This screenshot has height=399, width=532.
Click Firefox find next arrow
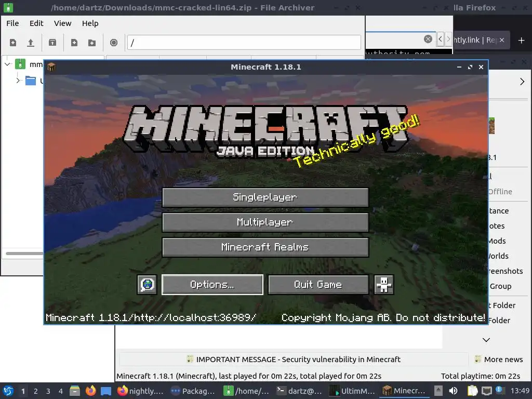click(448, 39)
